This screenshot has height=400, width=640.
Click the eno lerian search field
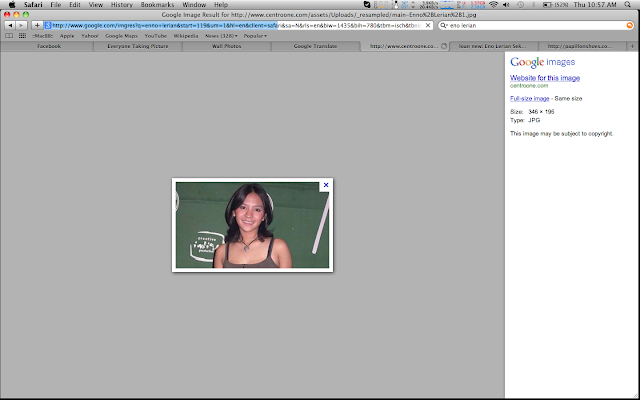point(536,25)
